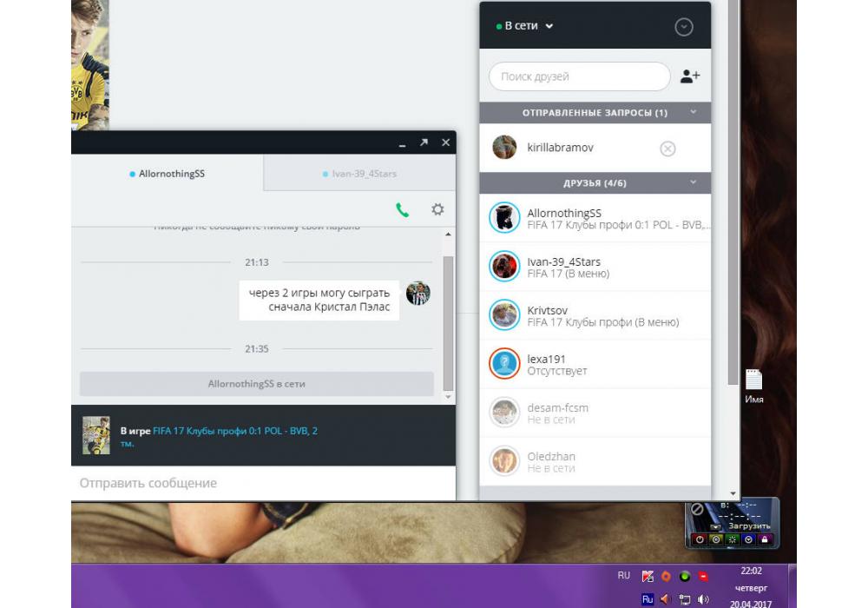Collapse the "Друзья (4/6)" friends list
The height and width of the screenshot is (608, 868).
[693, 182]
